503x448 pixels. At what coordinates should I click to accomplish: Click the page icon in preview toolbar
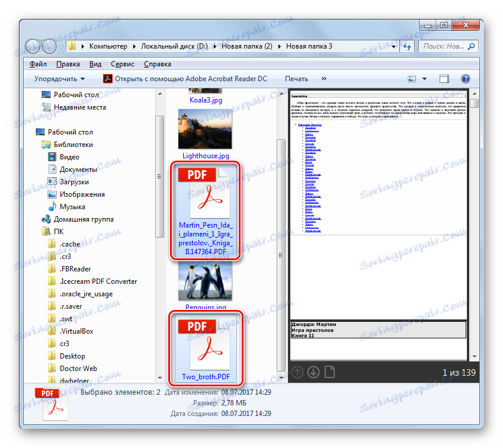click(x=330, y=372)
